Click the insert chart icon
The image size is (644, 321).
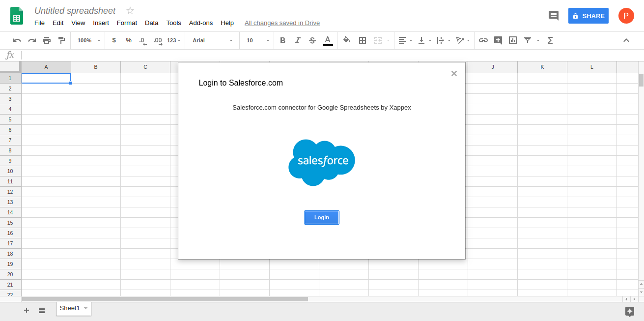point(513,40)
